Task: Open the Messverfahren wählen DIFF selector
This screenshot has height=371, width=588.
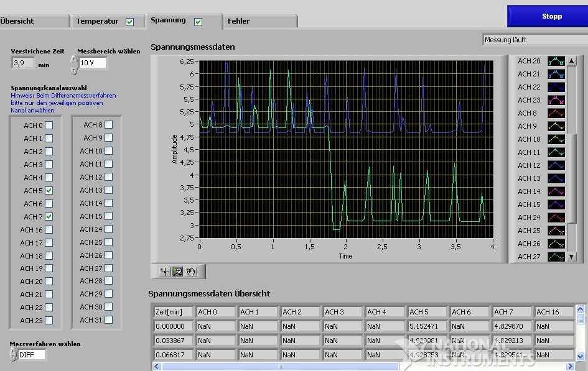Action: tap(32, 355)
